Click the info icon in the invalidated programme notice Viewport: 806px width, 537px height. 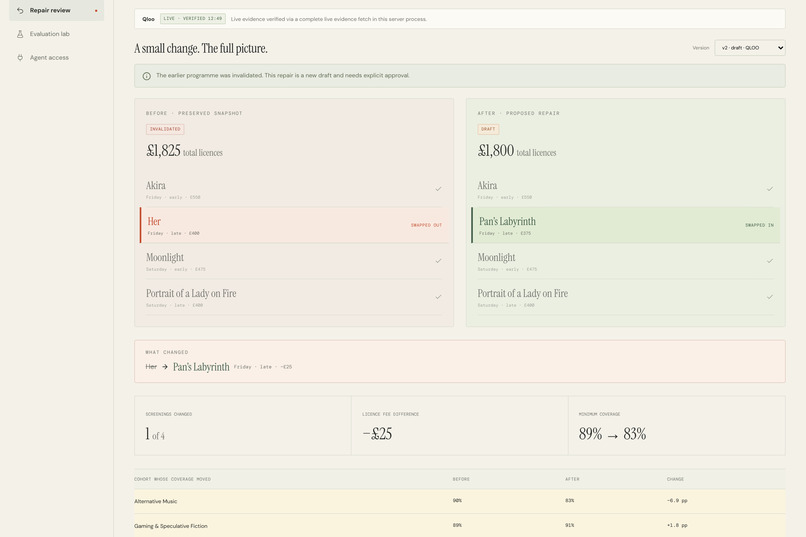tap(146, 76)
